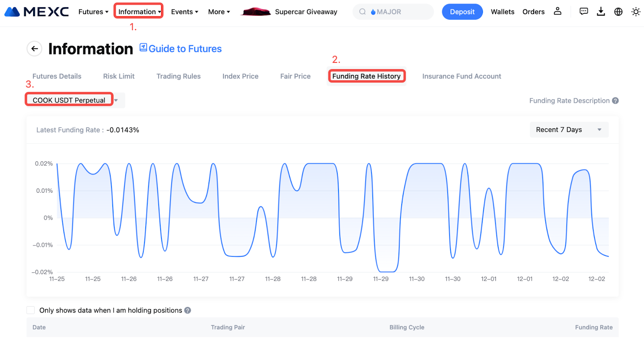Go to the Fair Price tab
Viewport: 644px width, 338px height.
295,76
